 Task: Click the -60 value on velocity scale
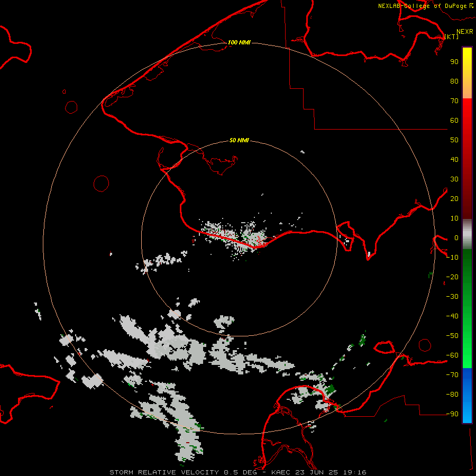click(452, 355)
